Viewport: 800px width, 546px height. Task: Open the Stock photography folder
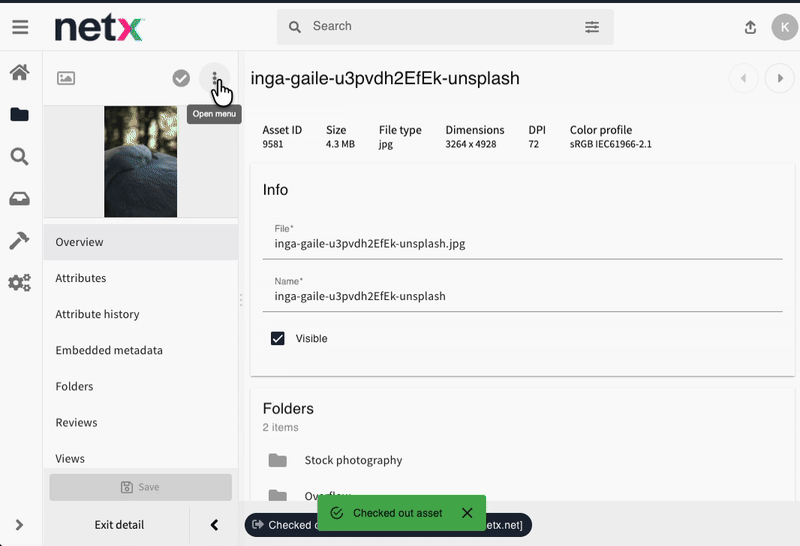click(x=353, y=460)
